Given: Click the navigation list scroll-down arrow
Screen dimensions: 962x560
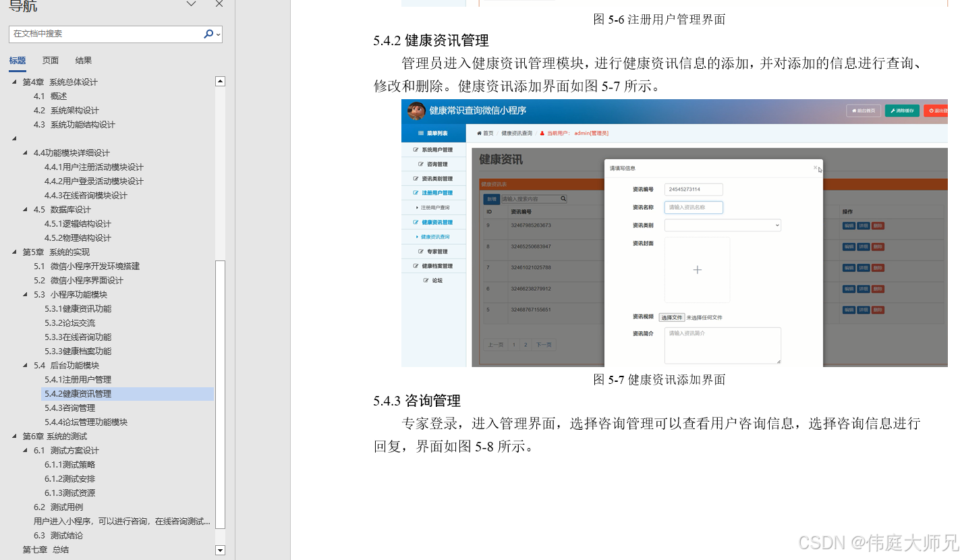Looking at the screenshot, I should [220, 551].
